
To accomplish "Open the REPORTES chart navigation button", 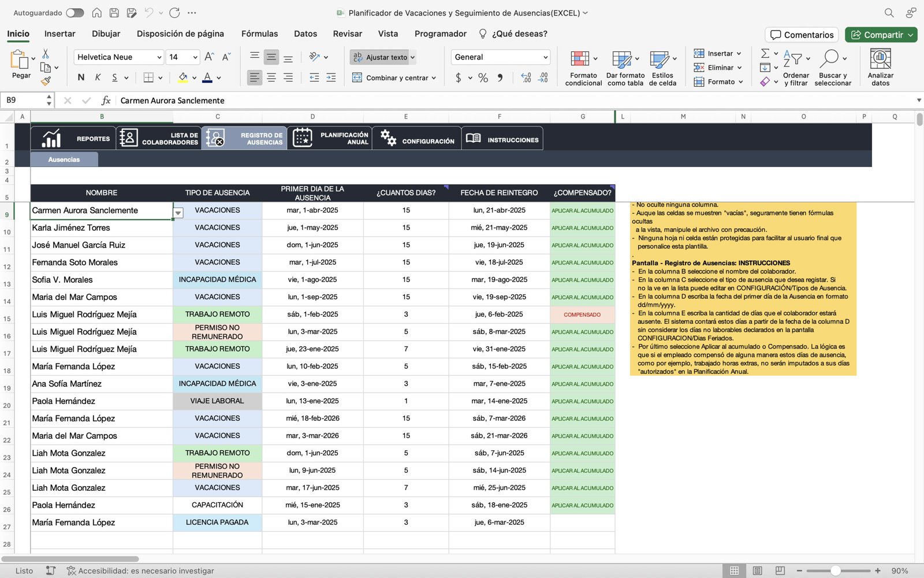I will [73, 139].
